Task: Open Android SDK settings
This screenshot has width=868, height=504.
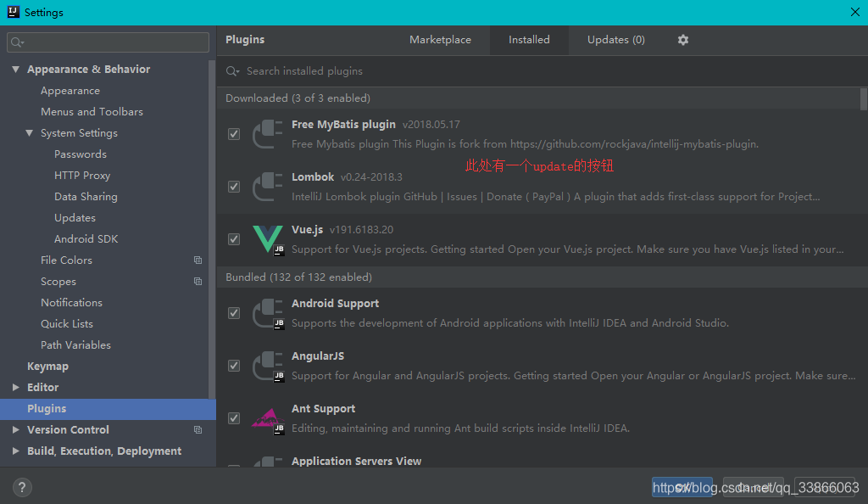Action: point(86,238)
